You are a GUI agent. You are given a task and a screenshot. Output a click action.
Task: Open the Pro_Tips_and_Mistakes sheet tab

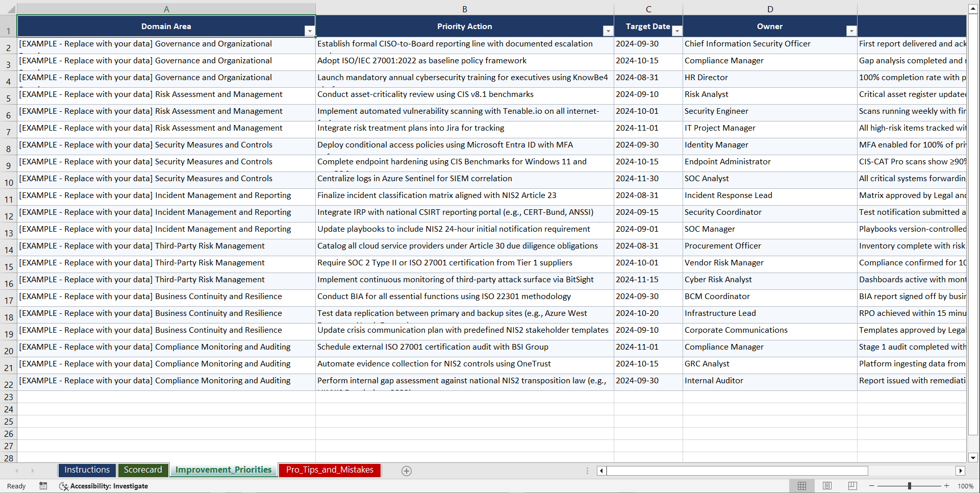(x=330, y=470)
